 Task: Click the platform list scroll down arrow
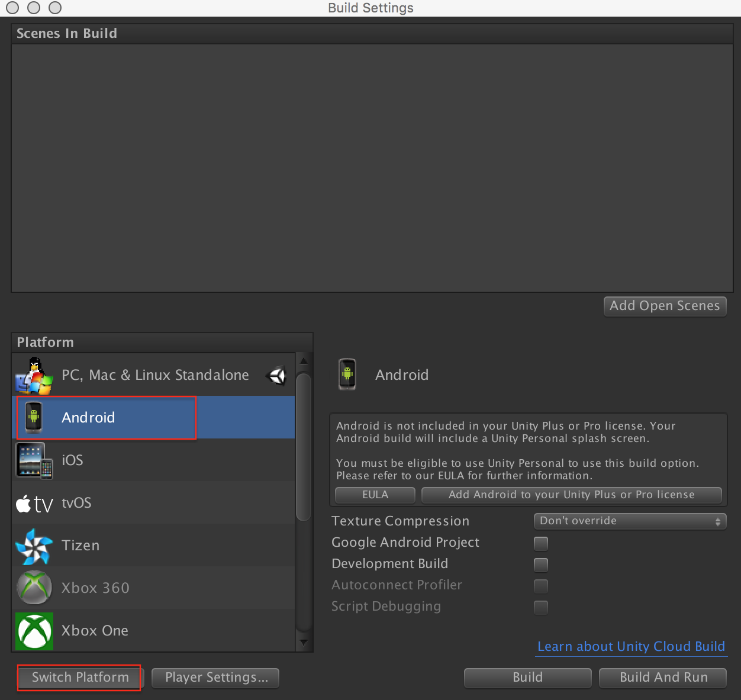[x=304, y=642]
